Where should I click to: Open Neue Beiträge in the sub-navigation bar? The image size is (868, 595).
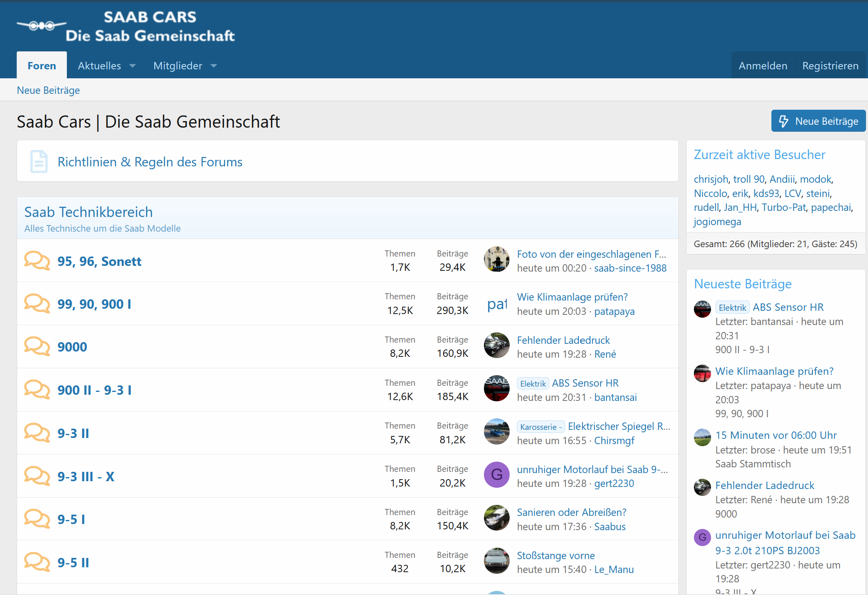pyautogui.click(x=48, y=90)
